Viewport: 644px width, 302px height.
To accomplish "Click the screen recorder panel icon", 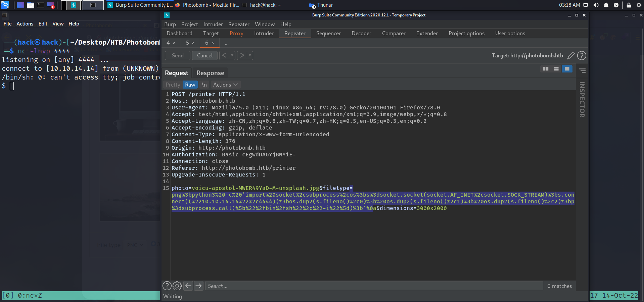I will click(51, 5).
